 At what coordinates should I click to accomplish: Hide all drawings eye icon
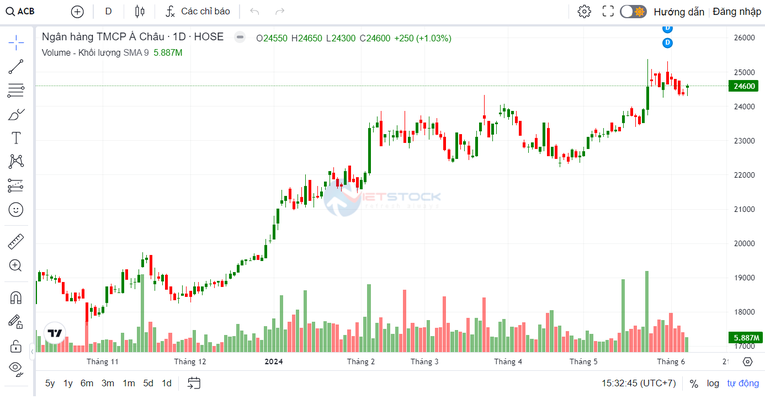click(x=16, y=369)
